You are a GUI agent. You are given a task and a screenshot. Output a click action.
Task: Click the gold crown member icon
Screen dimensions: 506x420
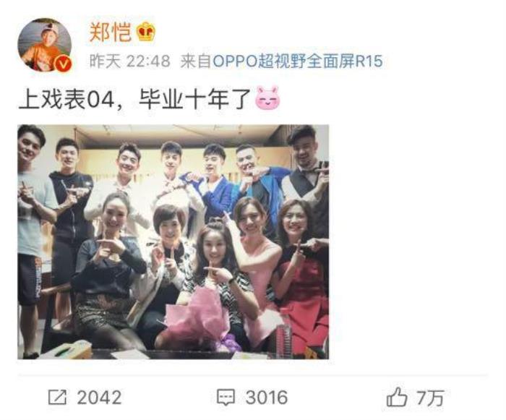pos(146,32)
